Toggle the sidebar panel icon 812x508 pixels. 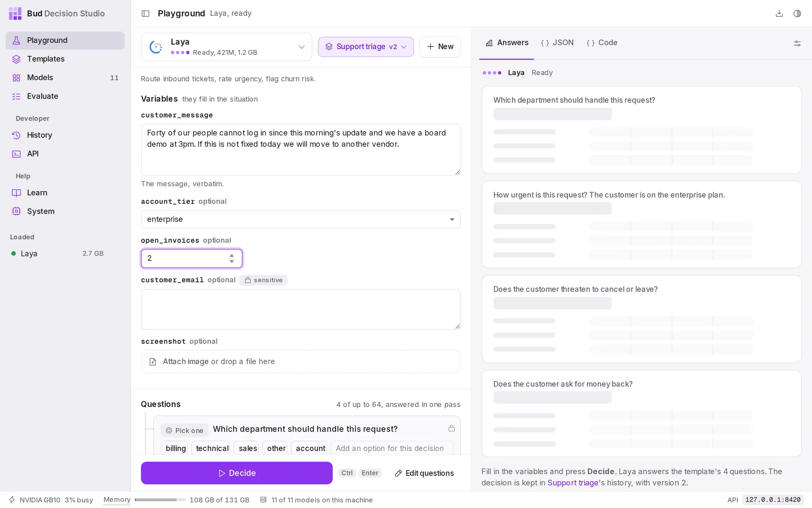(145, 13)
